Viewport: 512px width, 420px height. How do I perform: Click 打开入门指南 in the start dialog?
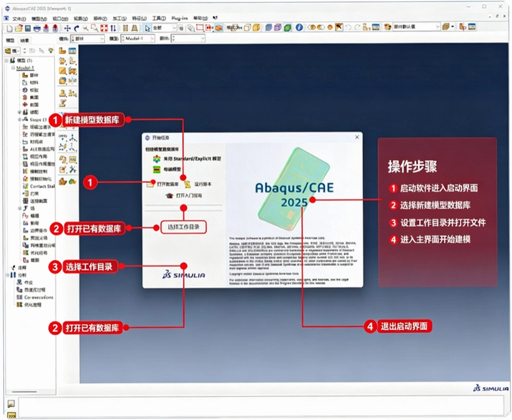pyautogui.click(x=184, y=196)
